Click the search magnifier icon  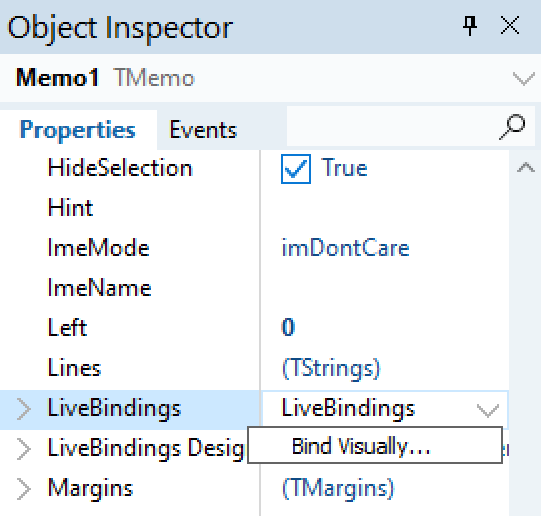click(x=512, y=127)
